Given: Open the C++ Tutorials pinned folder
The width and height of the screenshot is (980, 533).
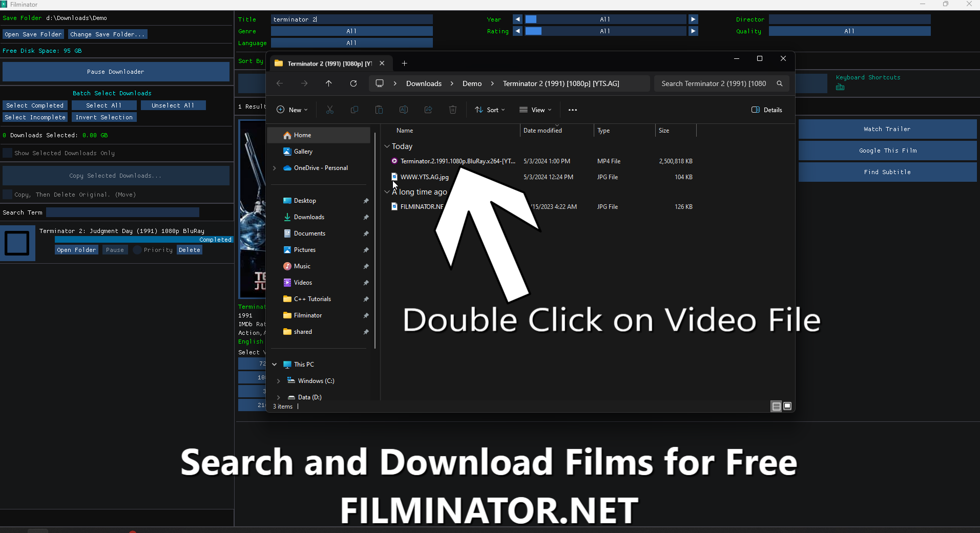Looking at the screenshot, I should [x=312, y=299].
